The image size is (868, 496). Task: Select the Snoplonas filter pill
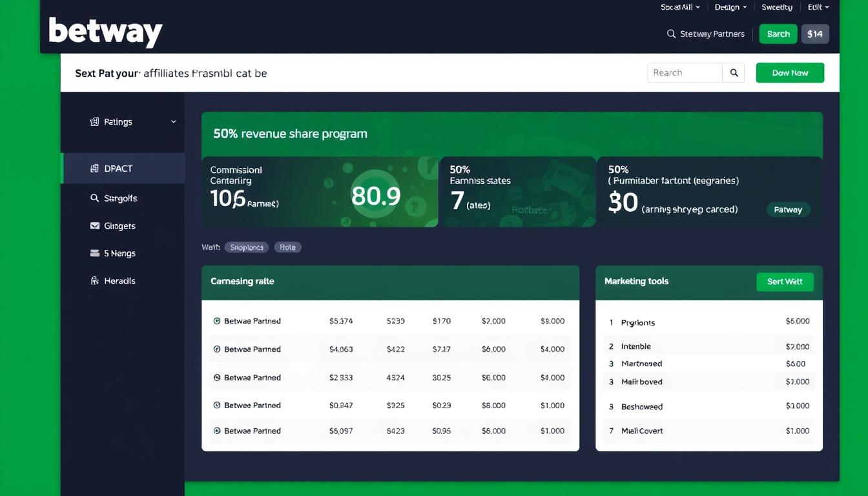247,247
